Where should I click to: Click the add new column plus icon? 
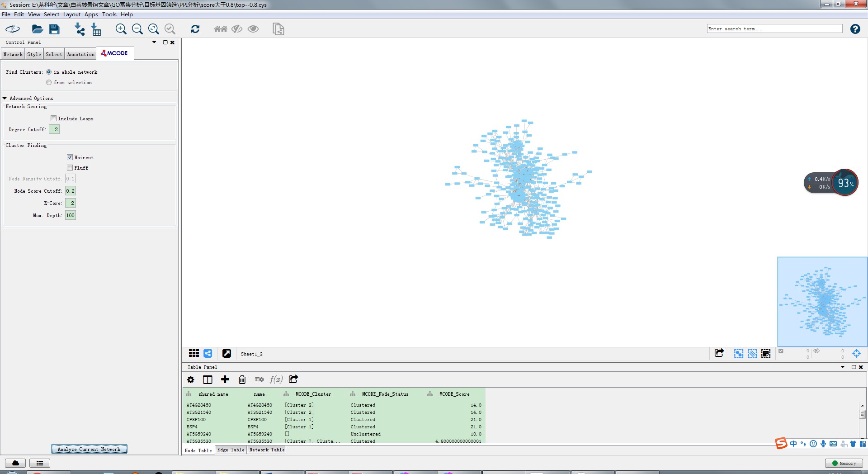tap(225, 379)
